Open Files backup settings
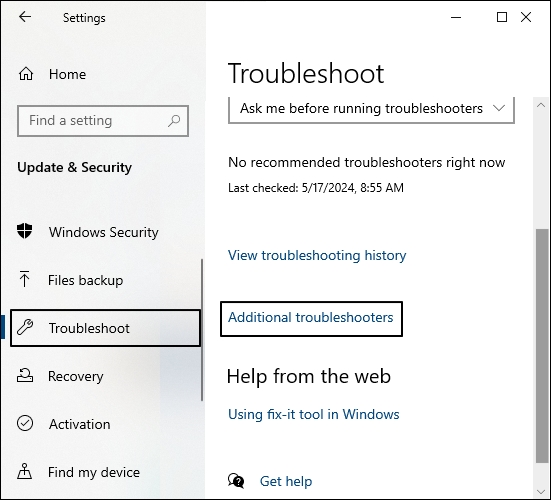551x500 pixels. tap(85, 280)
